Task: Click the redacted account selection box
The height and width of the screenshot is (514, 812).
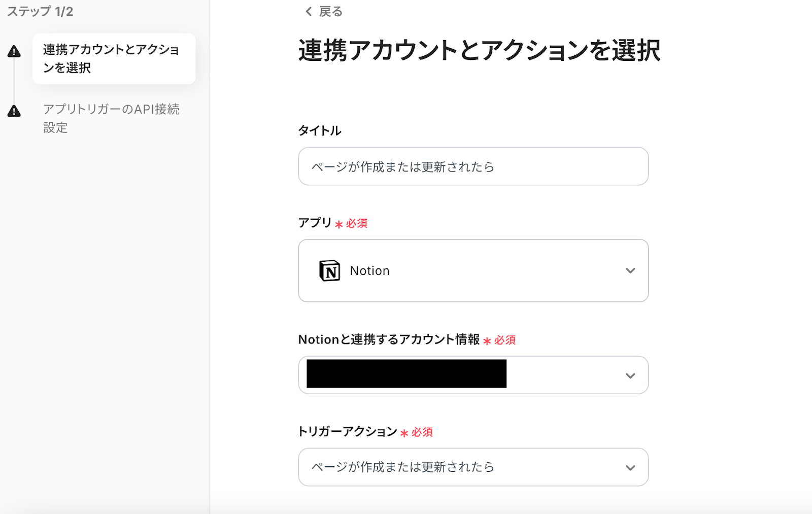Action: tap(406, 374)
